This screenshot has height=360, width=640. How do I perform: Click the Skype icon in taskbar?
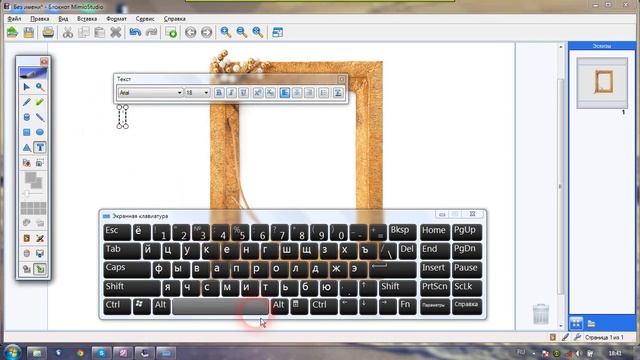(x=101, y=353)
